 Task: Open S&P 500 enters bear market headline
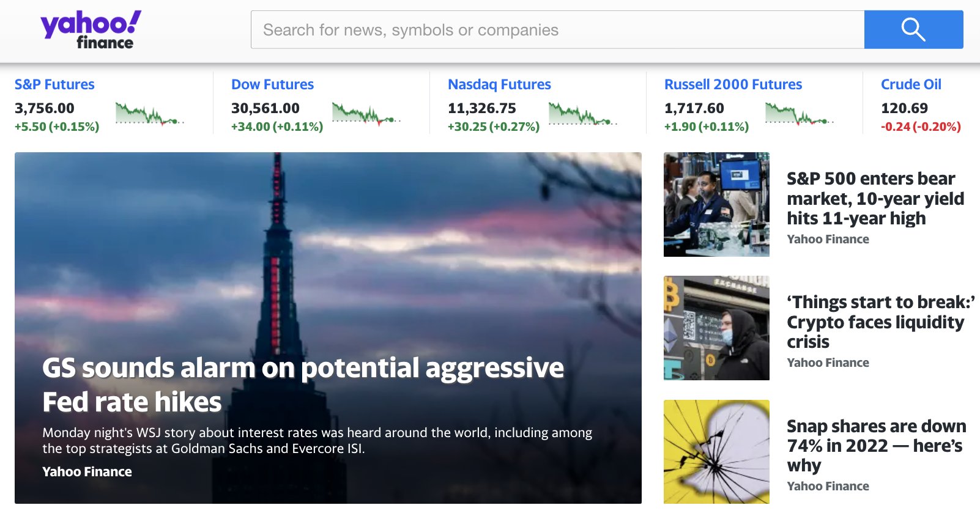coord(875,198)
